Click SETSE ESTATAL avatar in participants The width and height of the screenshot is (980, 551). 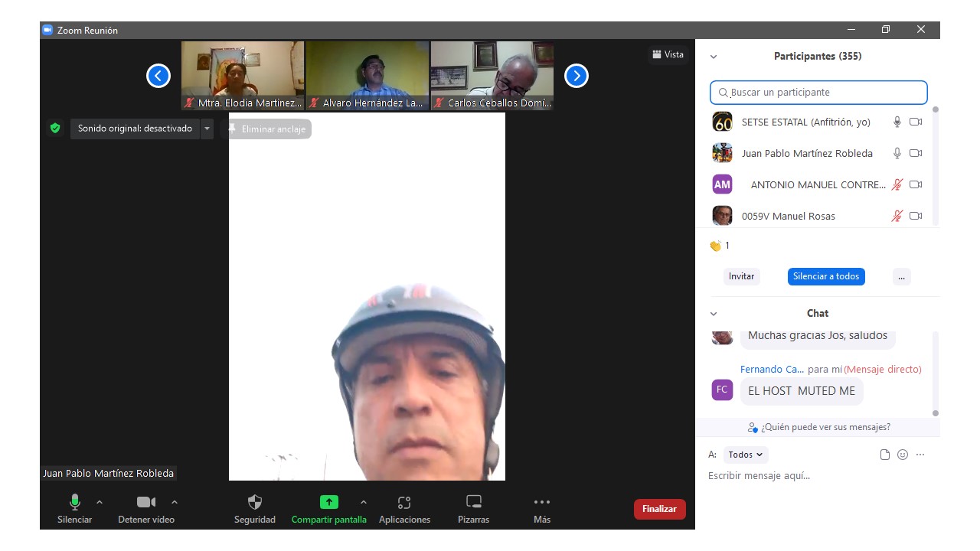(x=722, y=122)
